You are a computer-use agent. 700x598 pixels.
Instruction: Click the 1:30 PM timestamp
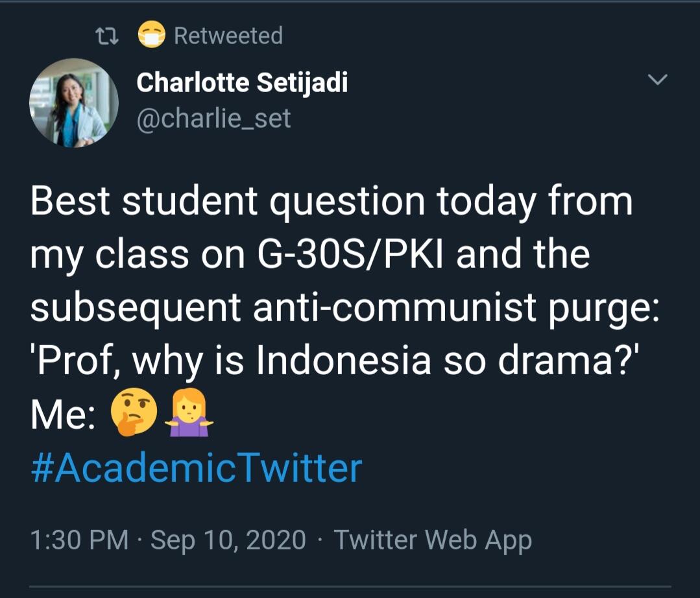point(80,540)
